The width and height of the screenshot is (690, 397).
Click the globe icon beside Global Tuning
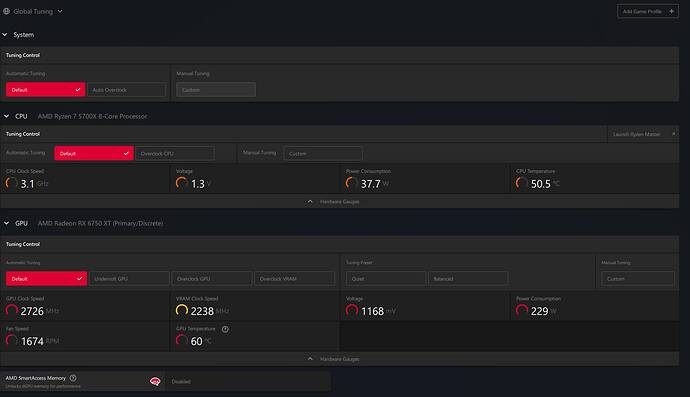[7, 11]
